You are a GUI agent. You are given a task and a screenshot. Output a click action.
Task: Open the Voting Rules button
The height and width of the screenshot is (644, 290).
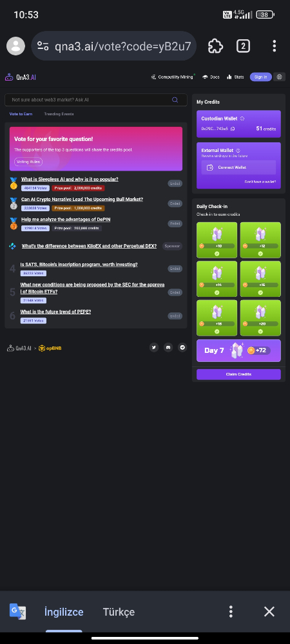pyautogui.click(x=28, y=162)
